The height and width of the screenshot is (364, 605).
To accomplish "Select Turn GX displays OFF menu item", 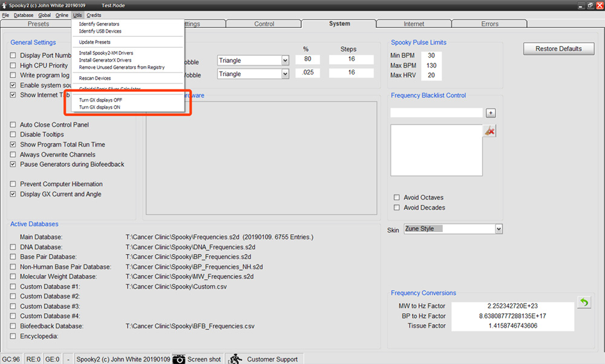I will point(100,100).
